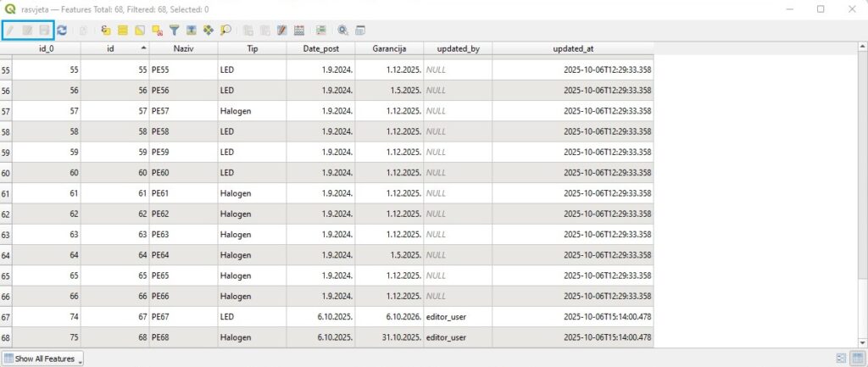The width and height of the screenshot is (868, 367).
Task: Open the filter funnel form icon
Action: pos(175,31)
